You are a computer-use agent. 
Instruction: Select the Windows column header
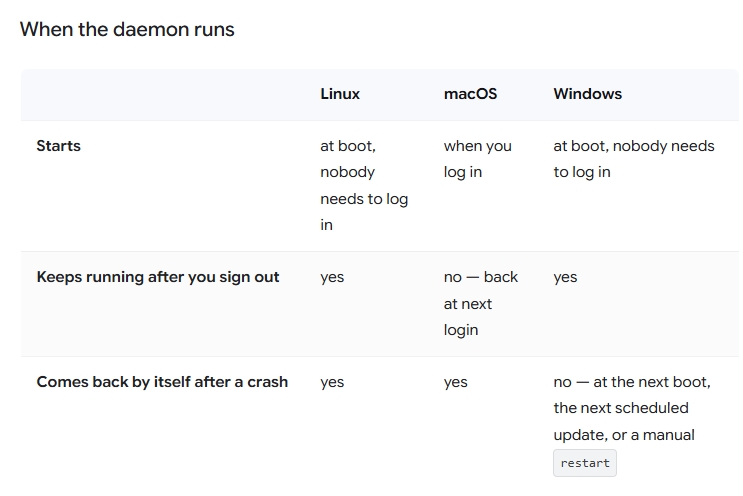click(588, 94)
